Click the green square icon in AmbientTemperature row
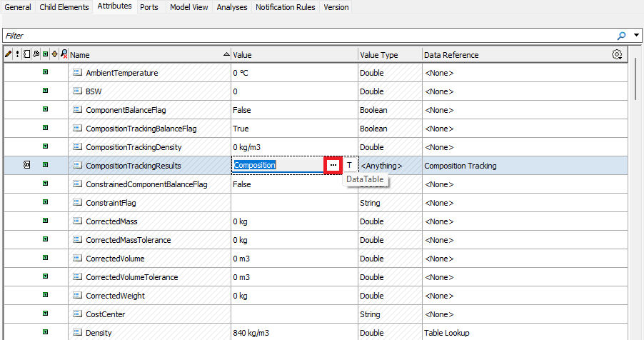Screen dimensions: 644x340 [45, 72]
